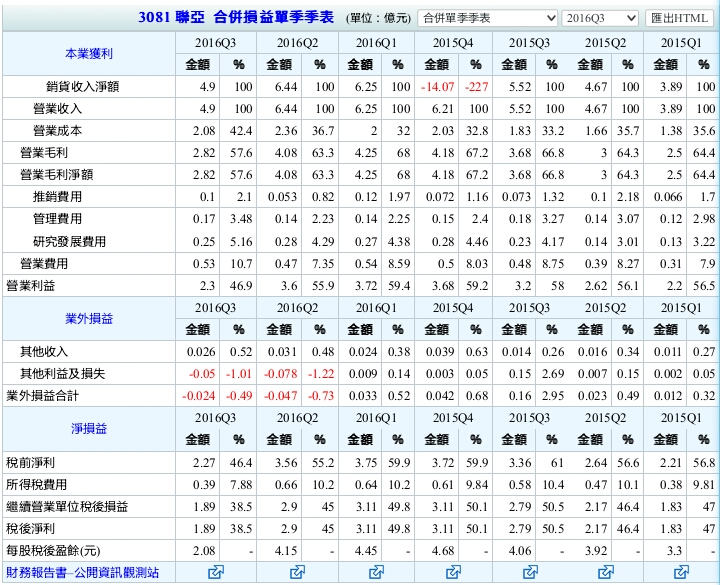Click the red -14.07 value in 2015Q4
The width and height of the screenshot is (720, 585).
pos(438,87)
